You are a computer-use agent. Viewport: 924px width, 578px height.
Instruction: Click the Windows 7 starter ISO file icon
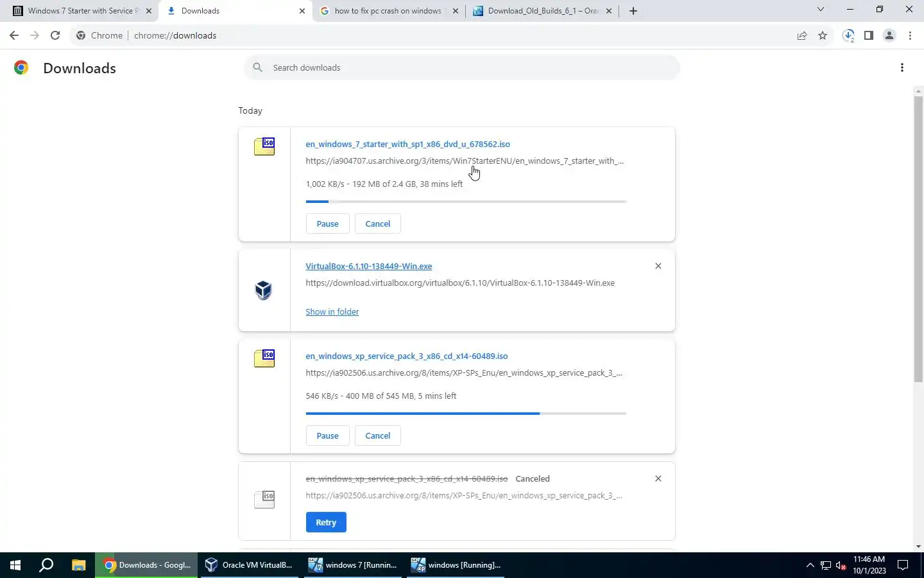(x=264, y=146)
